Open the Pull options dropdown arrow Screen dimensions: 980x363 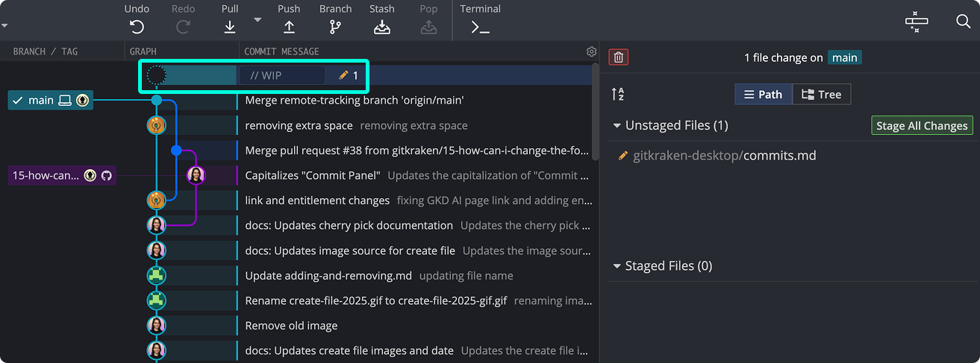(258, 19)
